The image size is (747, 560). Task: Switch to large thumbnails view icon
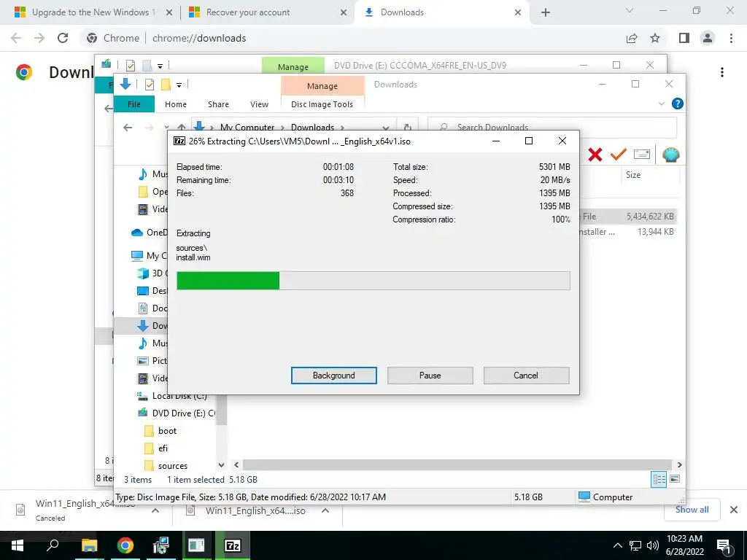point(675,479)
